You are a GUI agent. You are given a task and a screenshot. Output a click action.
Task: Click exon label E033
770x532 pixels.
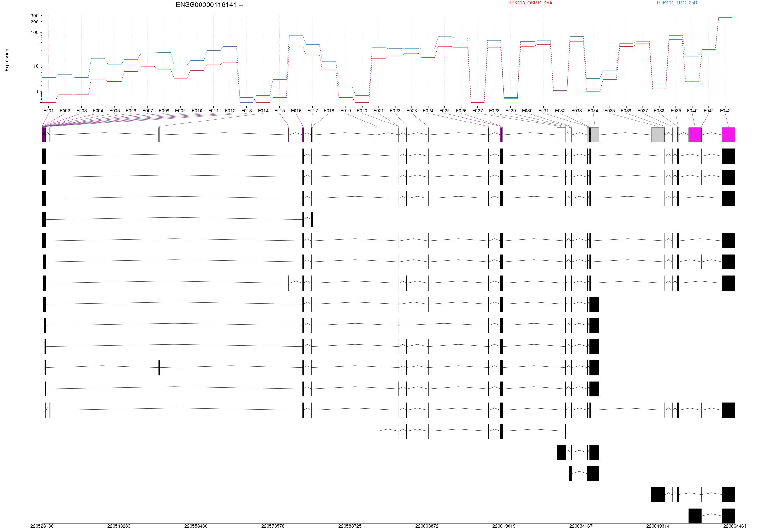point(577,111)
